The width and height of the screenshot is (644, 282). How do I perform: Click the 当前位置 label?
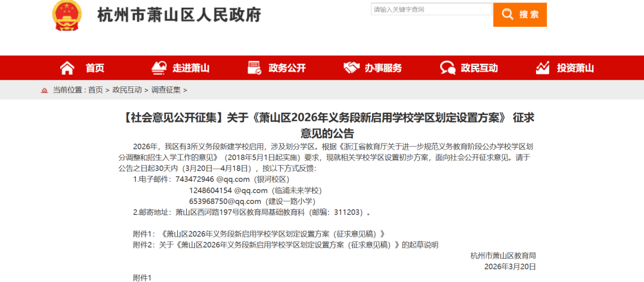click(x=67, y=90)
